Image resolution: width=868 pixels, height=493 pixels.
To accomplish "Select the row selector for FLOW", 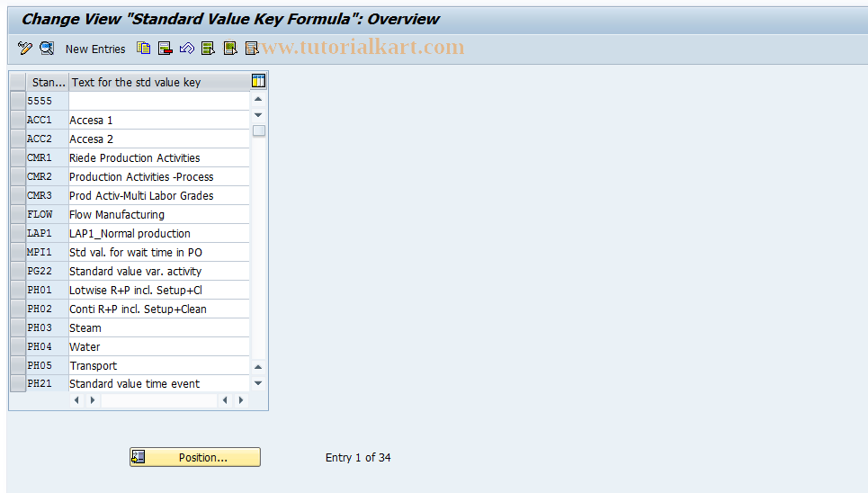I will click(x=18, y=214).
